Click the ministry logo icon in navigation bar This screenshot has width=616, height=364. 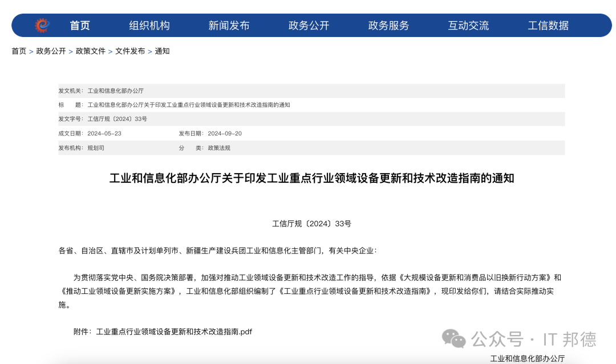[42, 26]
